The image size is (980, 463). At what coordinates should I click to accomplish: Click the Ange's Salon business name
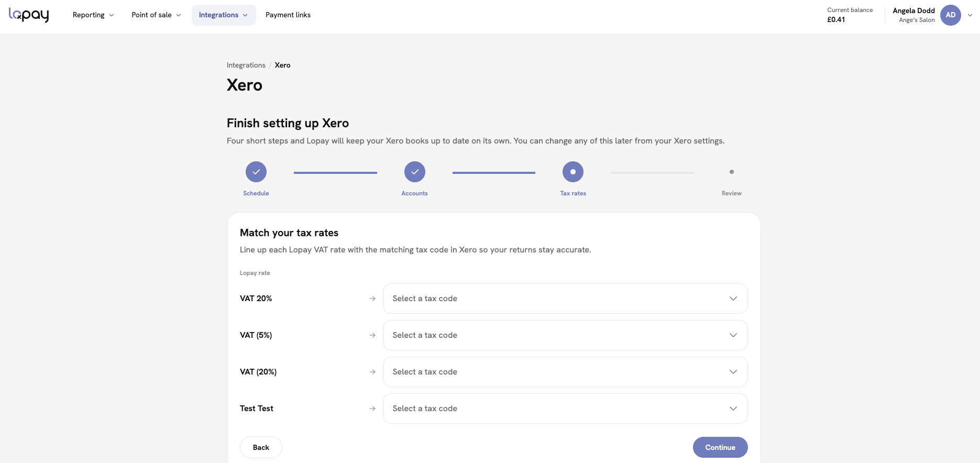point(917,20)
